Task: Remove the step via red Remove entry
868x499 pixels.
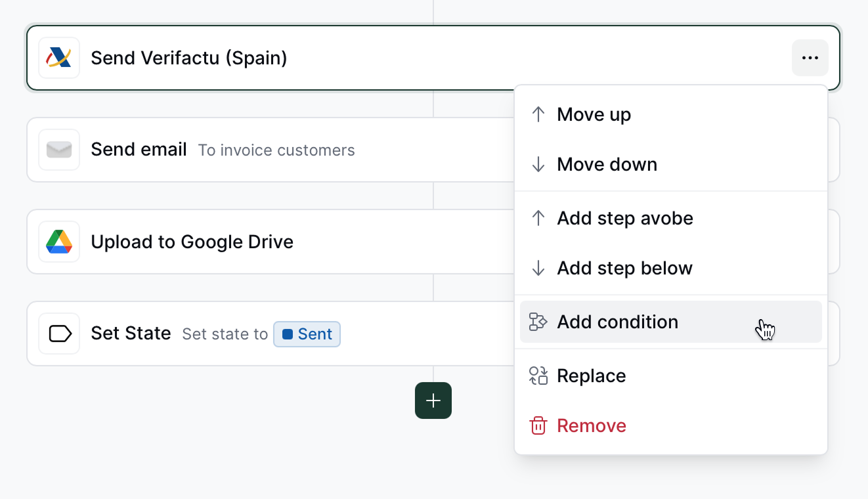Action: click(x=591, y=425)
